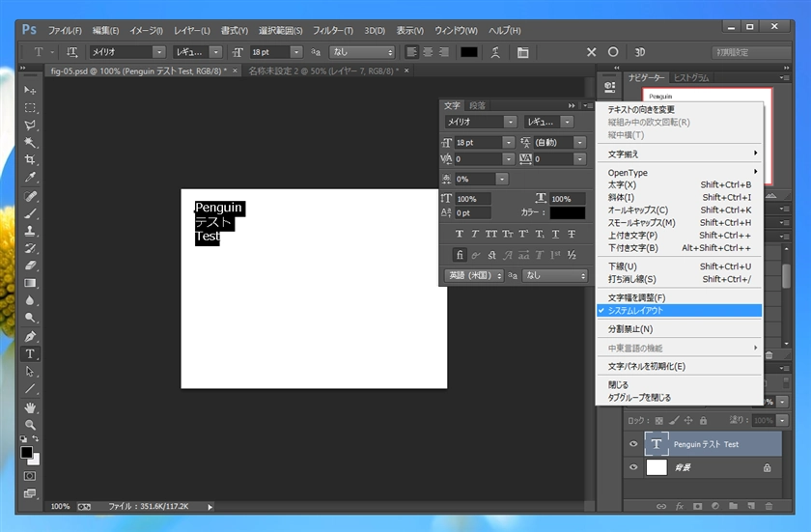
Task: Click the Horizontal Type tool
Action: [30, 353]
